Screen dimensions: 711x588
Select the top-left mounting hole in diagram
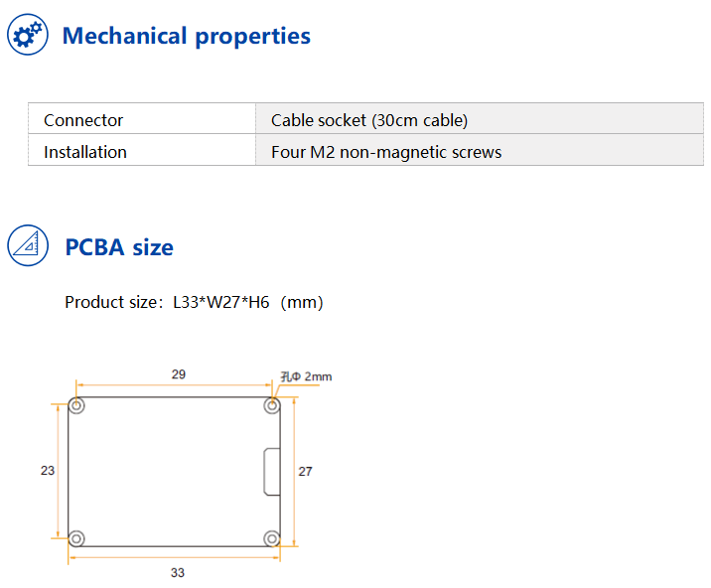[76, 405]
